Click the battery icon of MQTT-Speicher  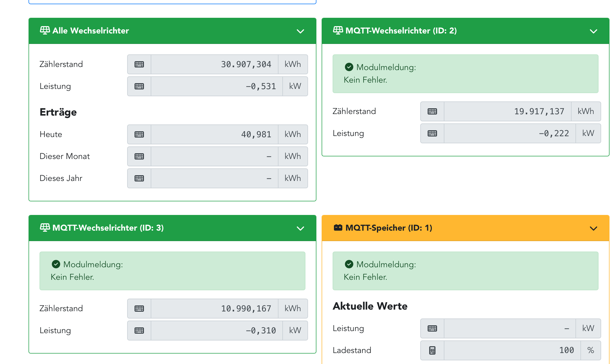pyautogui.click(x=338, y=227)
